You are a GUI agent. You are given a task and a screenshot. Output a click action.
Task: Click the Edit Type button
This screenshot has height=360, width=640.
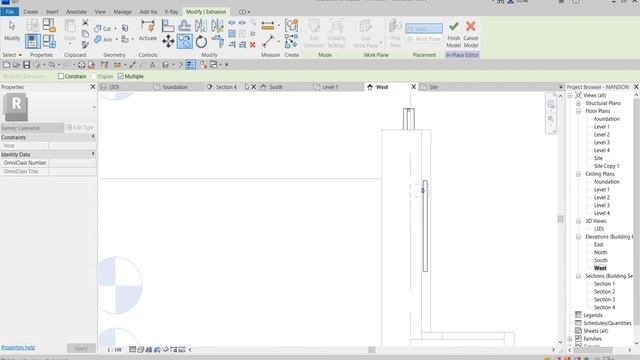click(80, 128)
